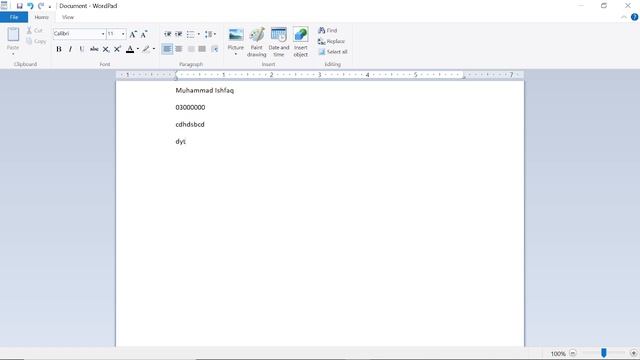Open the list style dropdown arrow

coord(199,34)
